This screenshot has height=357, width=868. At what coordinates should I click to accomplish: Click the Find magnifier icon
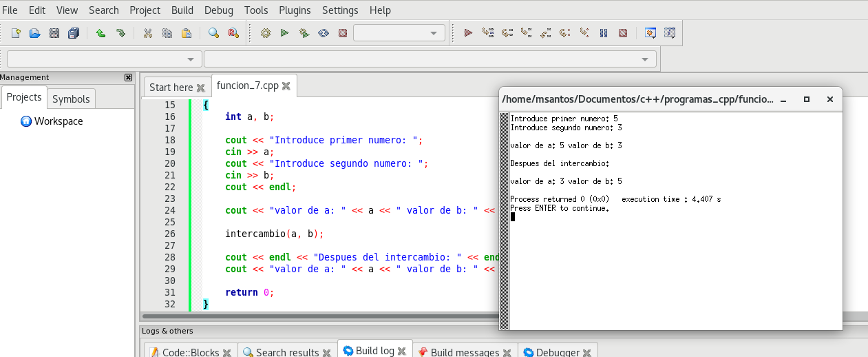213,33
